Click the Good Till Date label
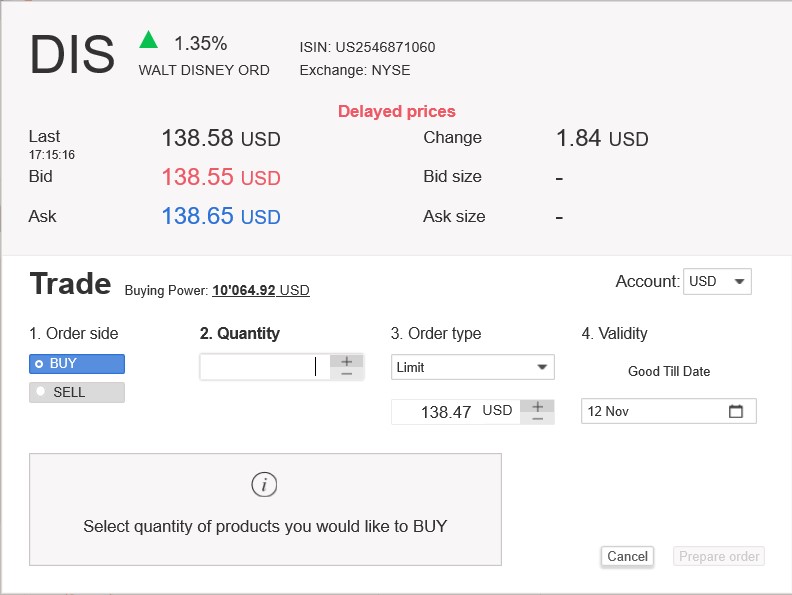Image resolution: width=792 pixels, height=595 pixels. coord(669,372)
